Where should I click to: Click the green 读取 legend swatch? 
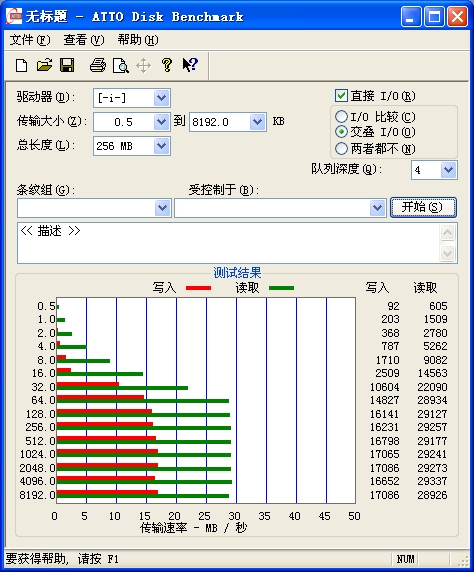[281, 288]
